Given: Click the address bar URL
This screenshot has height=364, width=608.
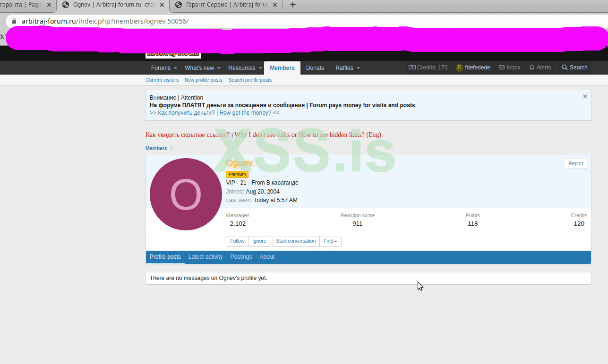Looking at the screenshot, I should [x=105, y=21].
